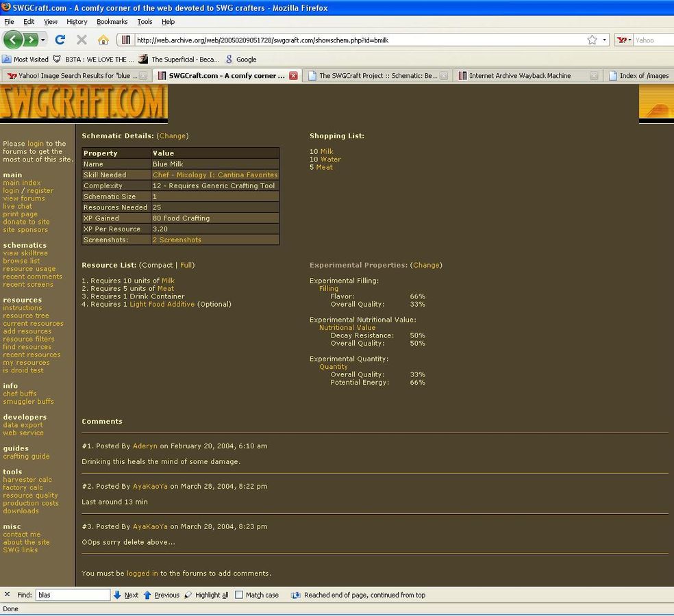The width and height of the screenshot is (674, 616).
Task: Click the browser Back arrow button
Action: point(14,40)
